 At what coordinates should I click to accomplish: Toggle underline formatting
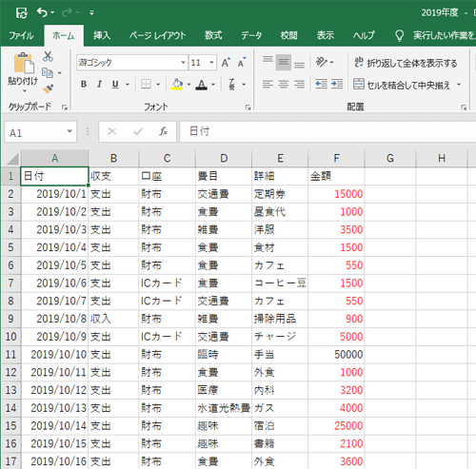tap(115, 85)
